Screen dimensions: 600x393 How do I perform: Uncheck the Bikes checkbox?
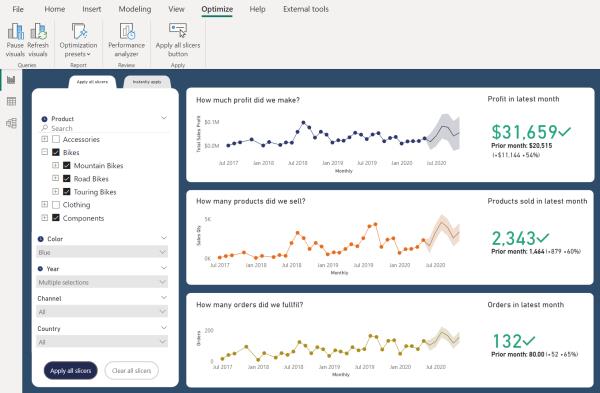(x=56, y=152)
